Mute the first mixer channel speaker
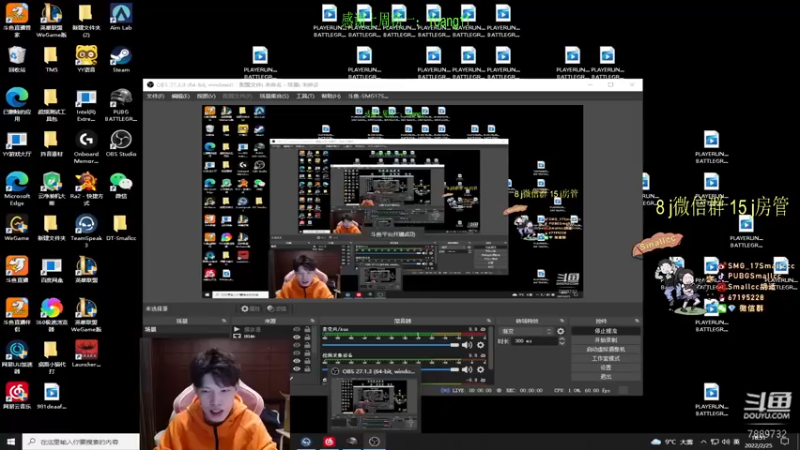 click(467, 345)
